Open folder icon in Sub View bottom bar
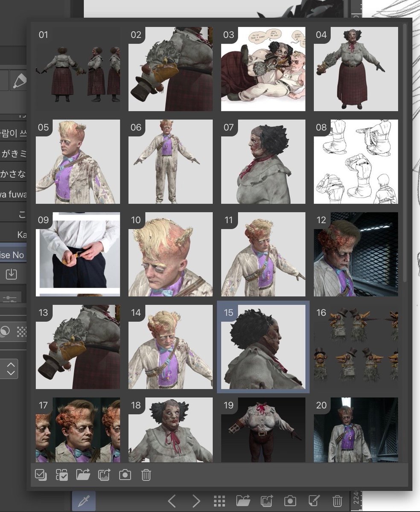The height and width of the screenshot is (512, 420). (x=243, y=501)
